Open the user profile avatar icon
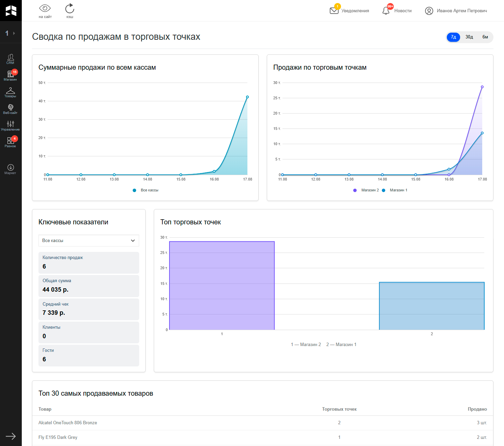The image size is (504, 446). [x=429, y=11]
